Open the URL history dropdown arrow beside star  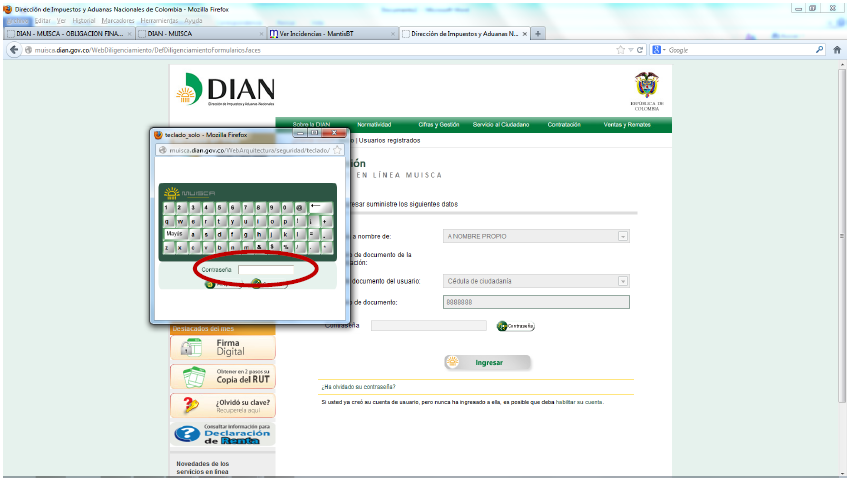pos(630,50)
